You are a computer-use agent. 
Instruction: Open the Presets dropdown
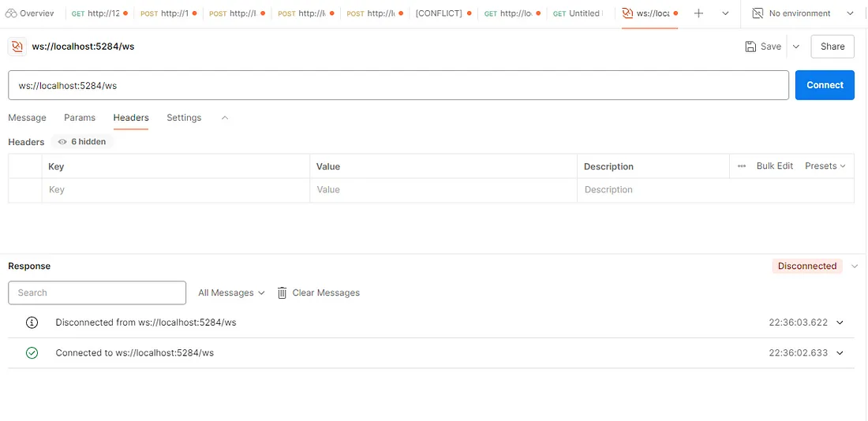click(825, 166)
